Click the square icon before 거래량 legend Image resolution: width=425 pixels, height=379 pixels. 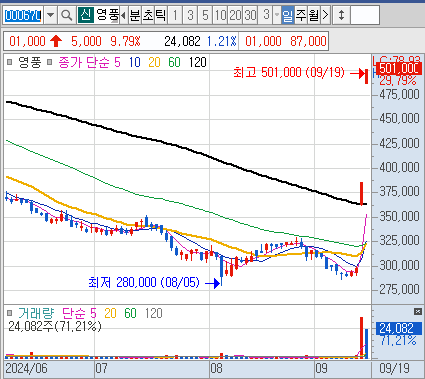[10, 313]
